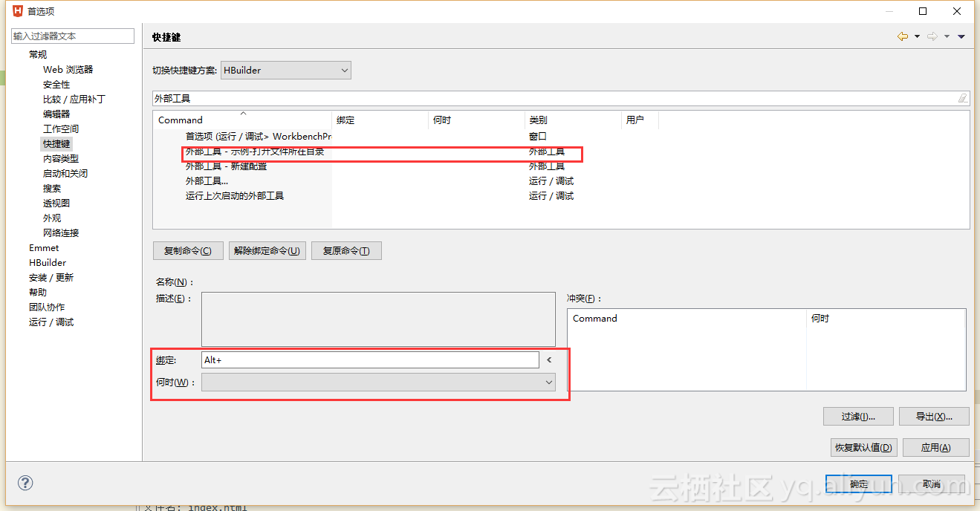Click the 恢复默认值(D) button
Viewport: 980px width, 511px height.
click(x=864, y=447)
